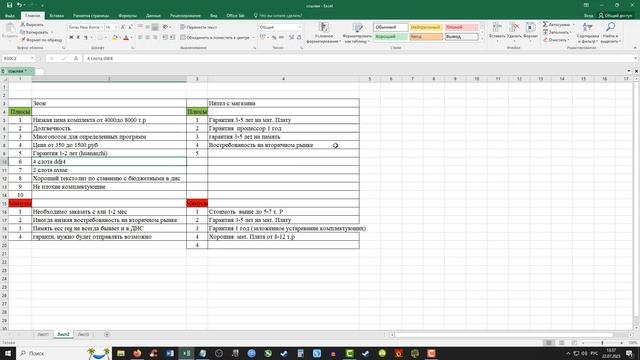Click the Share (Общий доступ) button

616,16
